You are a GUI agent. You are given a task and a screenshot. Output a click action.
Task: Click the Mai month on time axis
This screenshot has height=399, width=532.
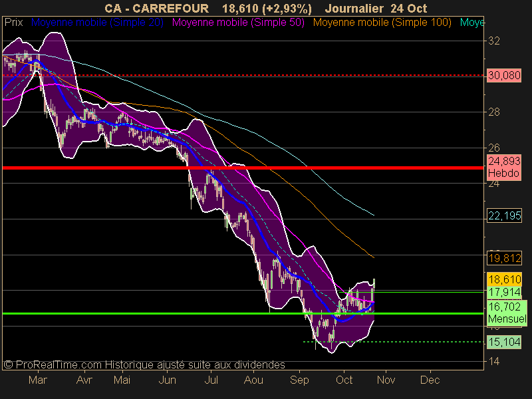[122, 380]
